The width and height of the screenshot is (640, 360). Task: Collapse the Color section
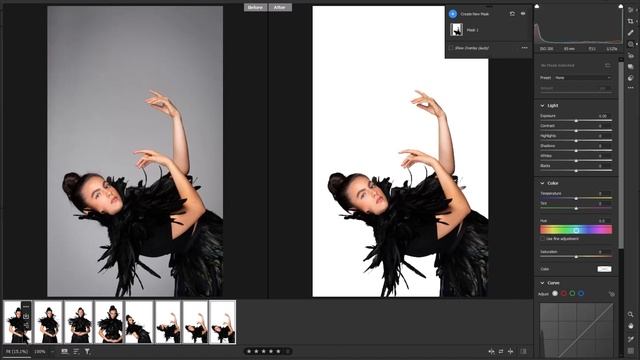[x=542, y=183]
